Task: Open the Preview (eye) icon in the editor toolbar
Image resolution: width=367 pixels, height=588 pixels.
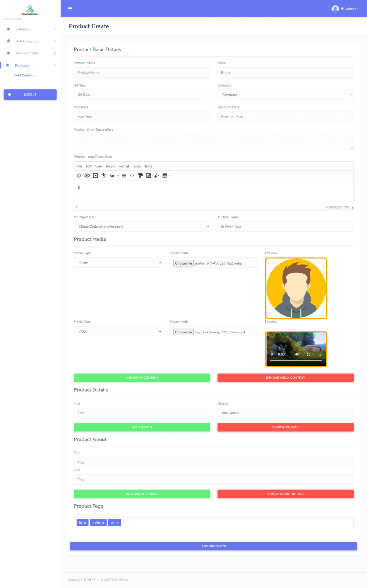Action: (87, 175)
